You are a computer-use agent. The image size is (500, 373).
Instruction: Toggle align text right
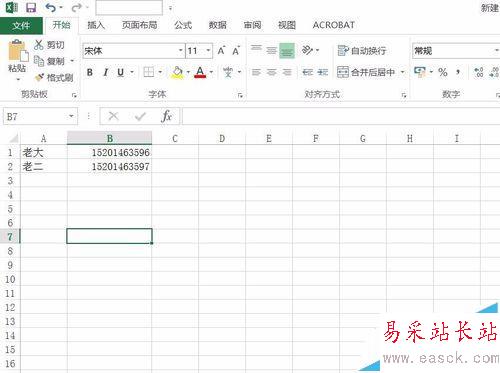[x=287, y=72]
